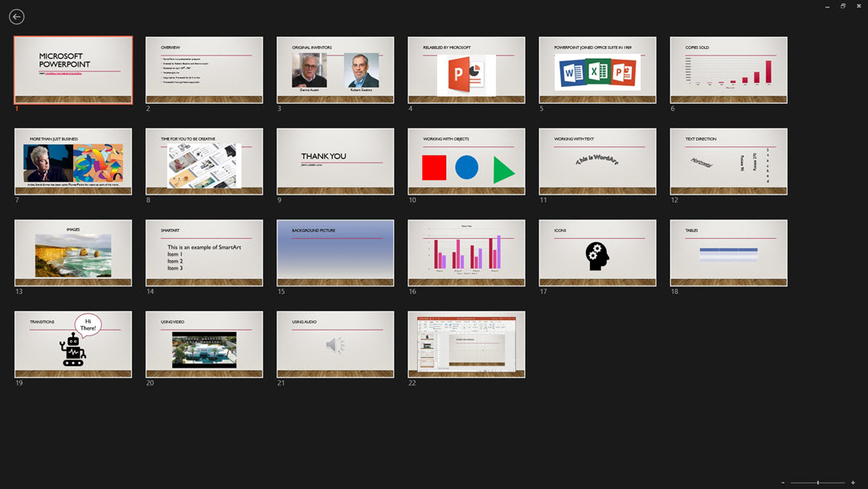Select slide about joining Office Suite

597,70
